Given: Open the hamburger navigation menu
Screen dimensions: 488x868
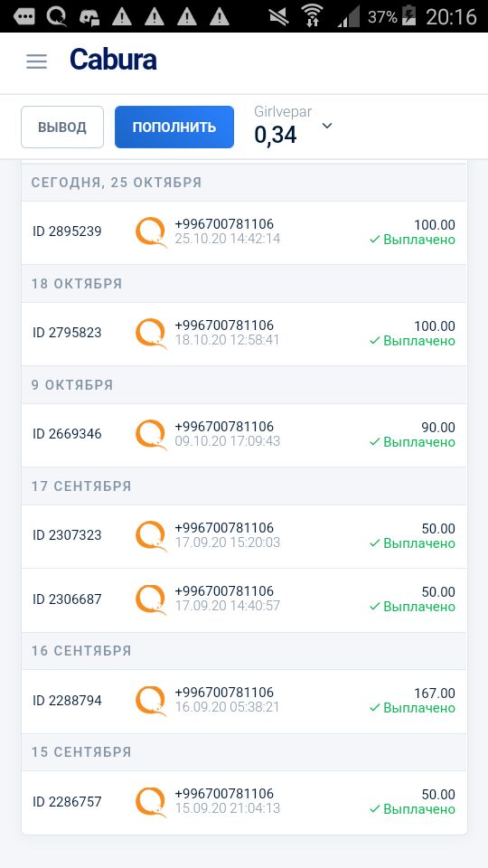Looking at the screenshot, I should click(x=36, y=61).
